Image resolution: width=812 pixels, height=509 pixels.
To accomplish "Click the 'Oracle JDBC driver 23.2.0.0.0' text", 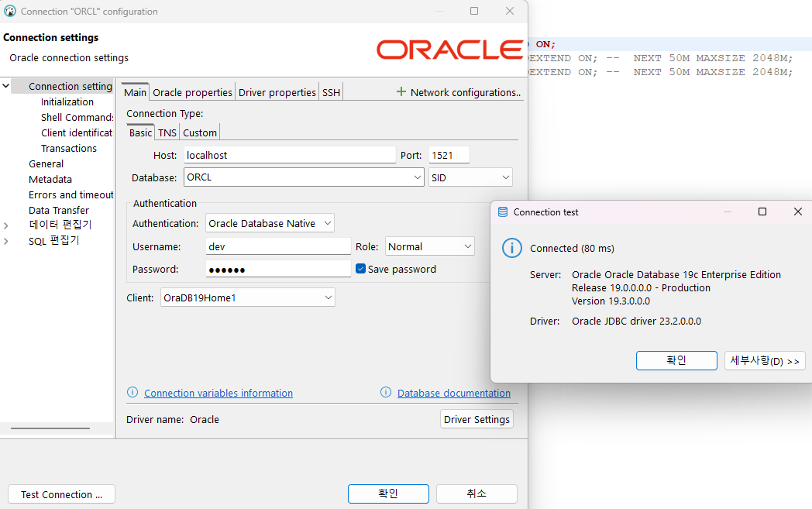I will click(x=636, y=321).
